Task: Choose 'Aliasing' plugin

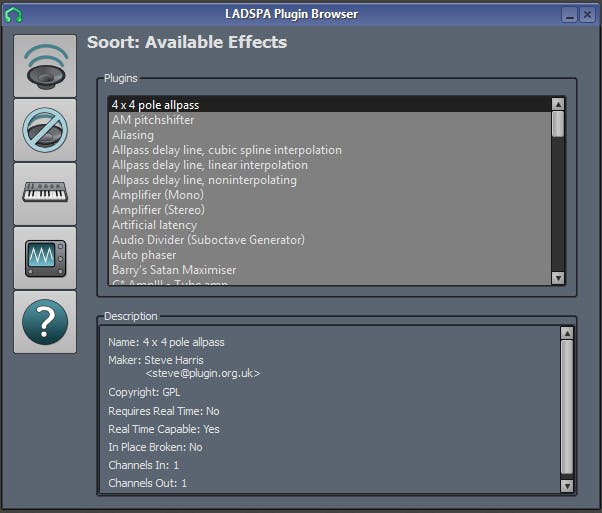Action: click(330, 135)
